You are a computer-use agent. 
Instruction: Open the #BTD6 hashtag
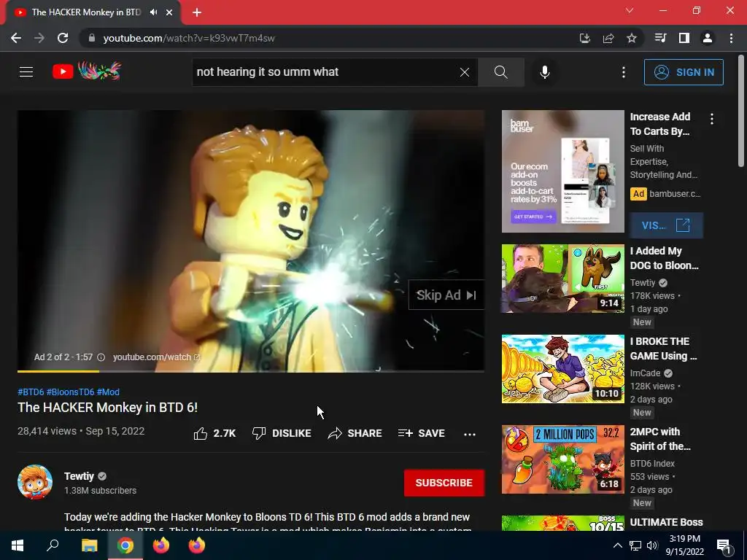[x=31, y=392]
